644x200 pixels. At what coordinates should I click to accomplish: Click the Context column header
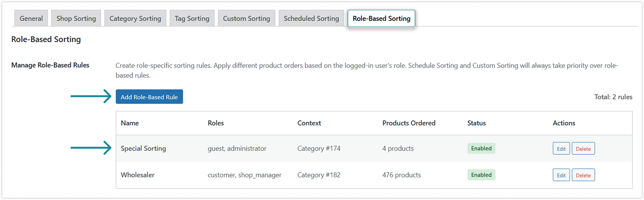[309, 123]
